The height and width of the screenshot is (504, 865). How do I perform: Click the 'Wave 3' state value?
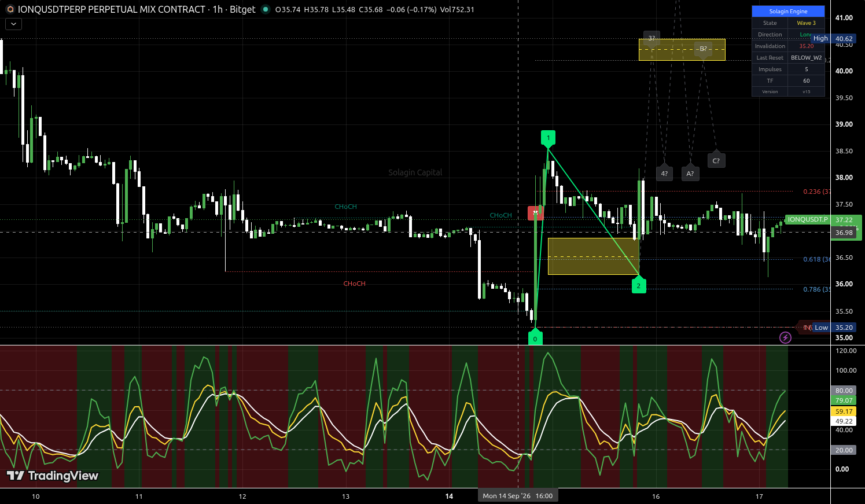(x=807, y=23)
